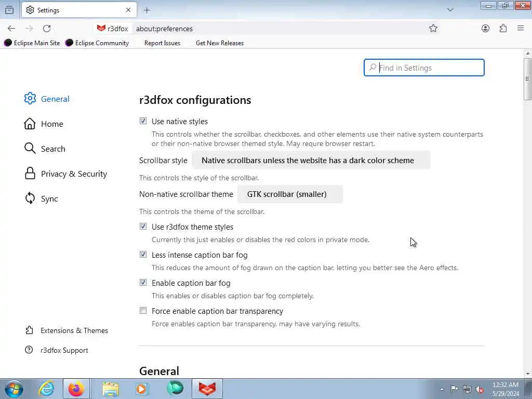Reload the current page
The image size is (532, 399).
(47, 29)
